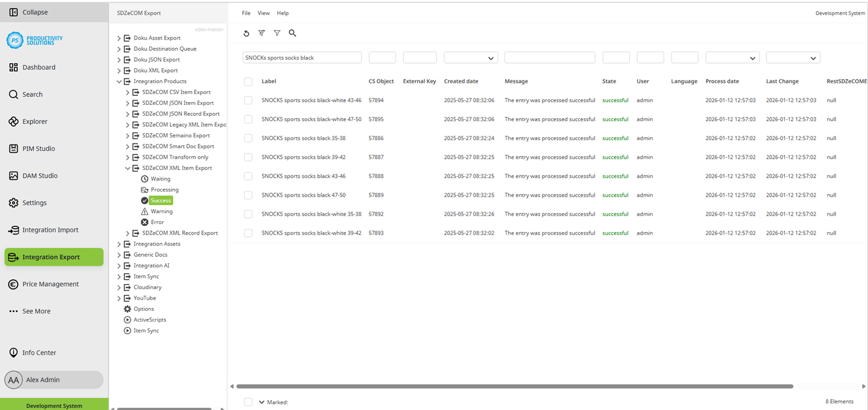This screenshot has width=868, height=410.
Task: Click the Label filter input field
Action: coord(302,58)
